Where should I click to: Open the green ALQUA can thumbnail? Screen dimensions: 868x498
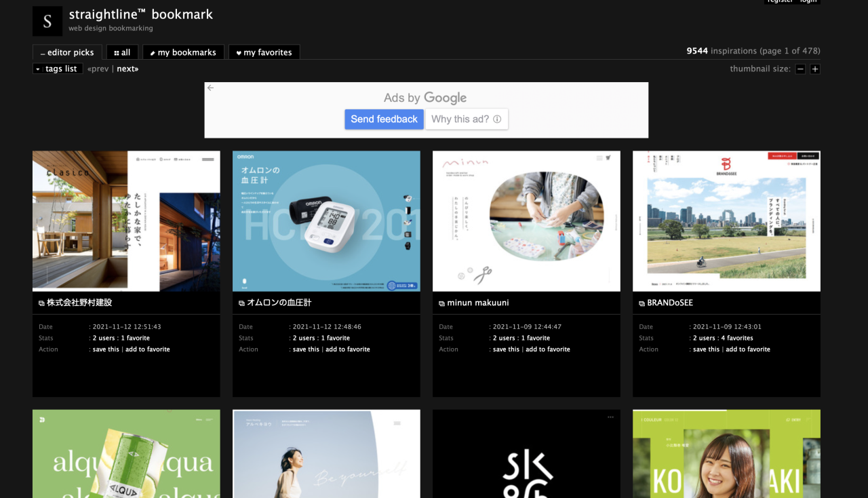[126, 453]
